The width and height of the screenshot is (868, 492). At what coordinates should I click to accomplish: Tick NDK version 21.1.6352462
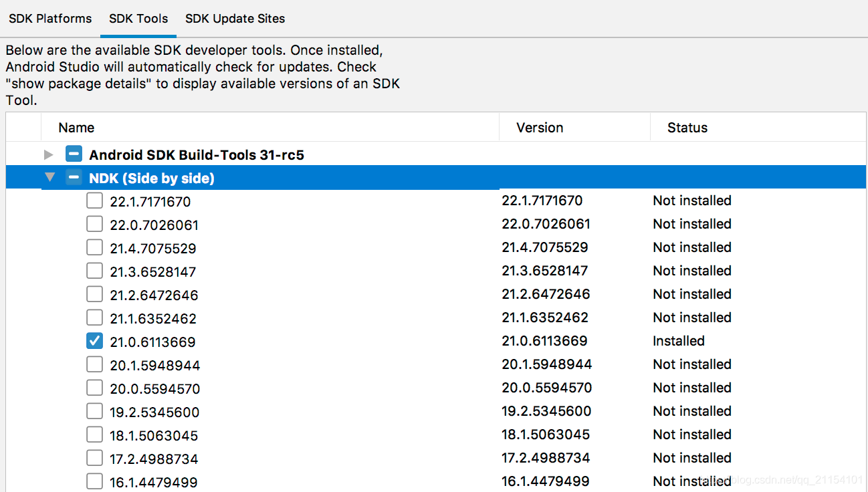click(93, 317)
